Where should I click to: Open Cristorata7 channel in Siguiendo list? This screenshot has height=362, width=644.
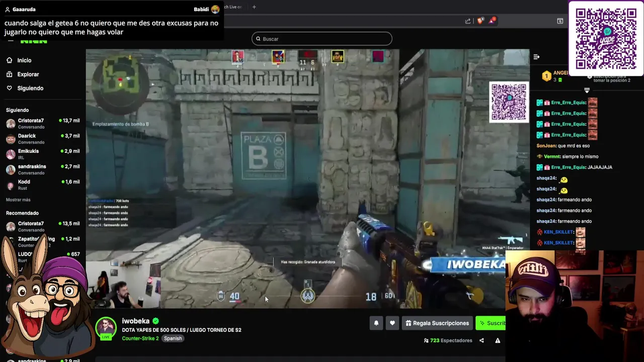(x=43, y=124)
